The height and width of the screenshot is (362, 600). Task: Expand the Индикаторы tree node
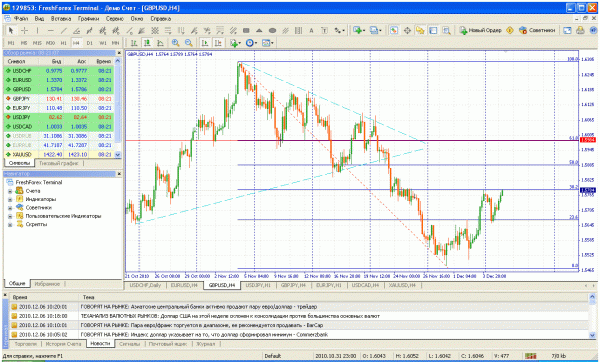pyautogui.click(x=10, y=199)
